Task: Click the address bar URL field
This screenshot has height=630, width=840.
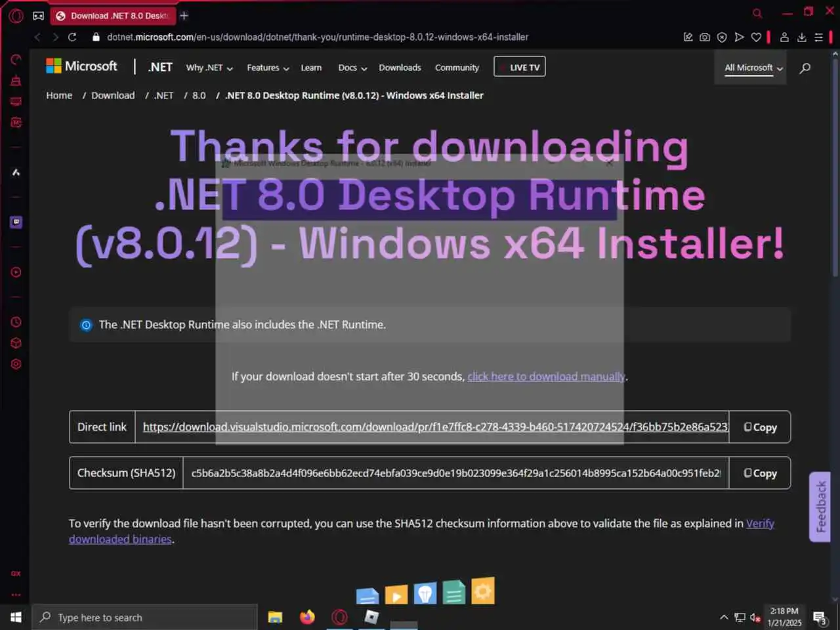Action: click(318, 37)
